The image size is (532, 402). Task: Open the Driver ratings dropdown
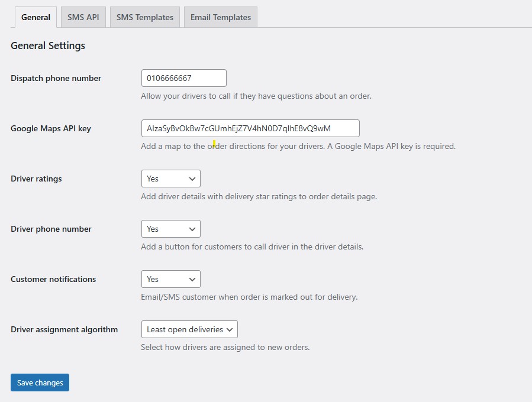[170, 178]
